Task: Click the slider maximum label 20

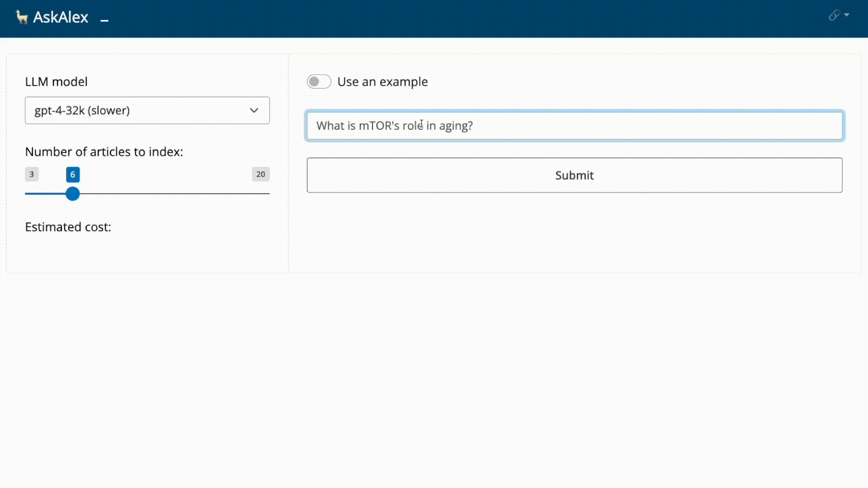Action: point(260,174)
